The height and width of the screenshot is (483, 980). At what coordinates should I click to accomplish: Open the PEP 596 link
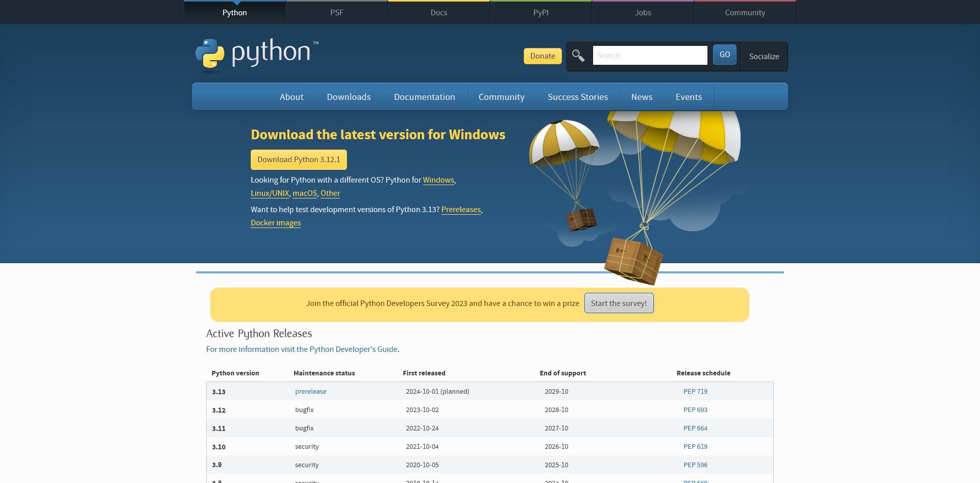pyautogui.click(x=695, y=465)
